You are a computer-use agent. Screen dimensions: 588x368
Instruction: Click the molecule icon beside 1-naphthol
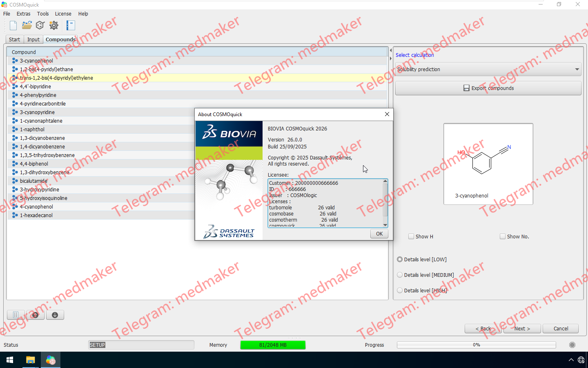(15, 129)
